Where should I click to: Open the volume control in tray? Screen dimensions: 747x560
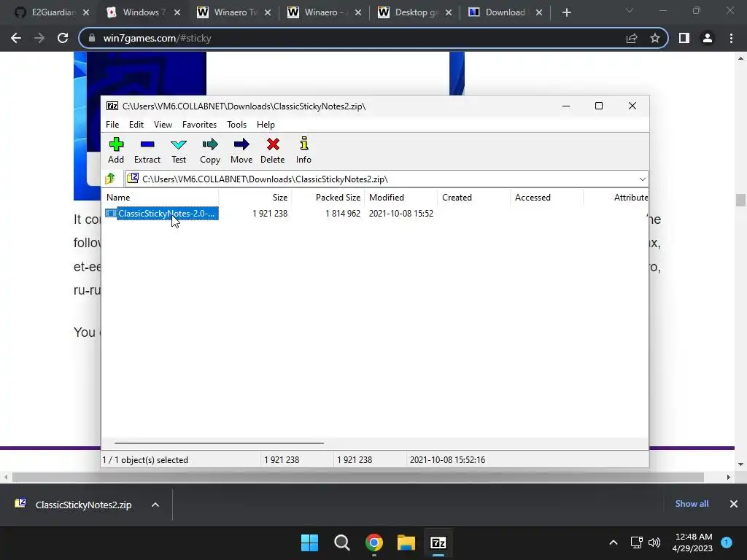tap(654, 542)
